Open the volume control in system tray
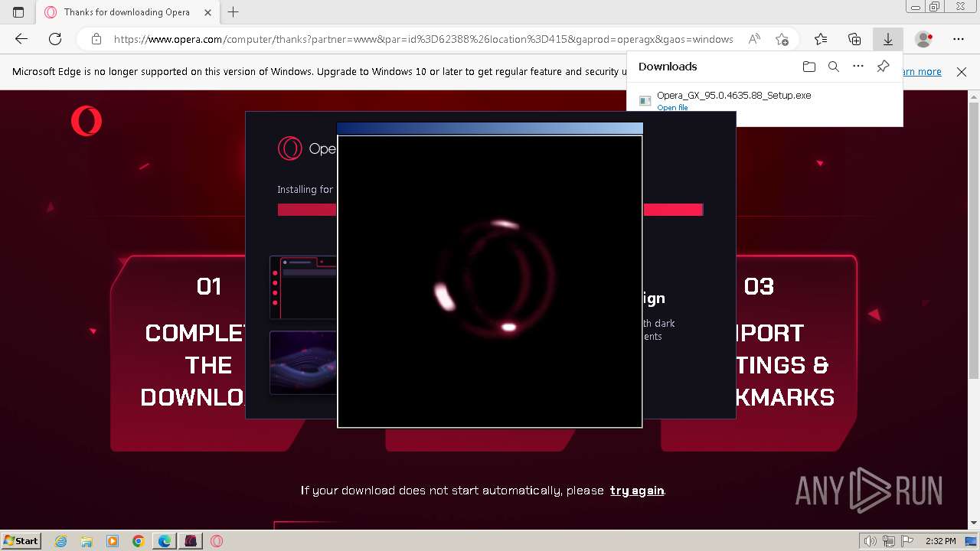 point(871,541)
